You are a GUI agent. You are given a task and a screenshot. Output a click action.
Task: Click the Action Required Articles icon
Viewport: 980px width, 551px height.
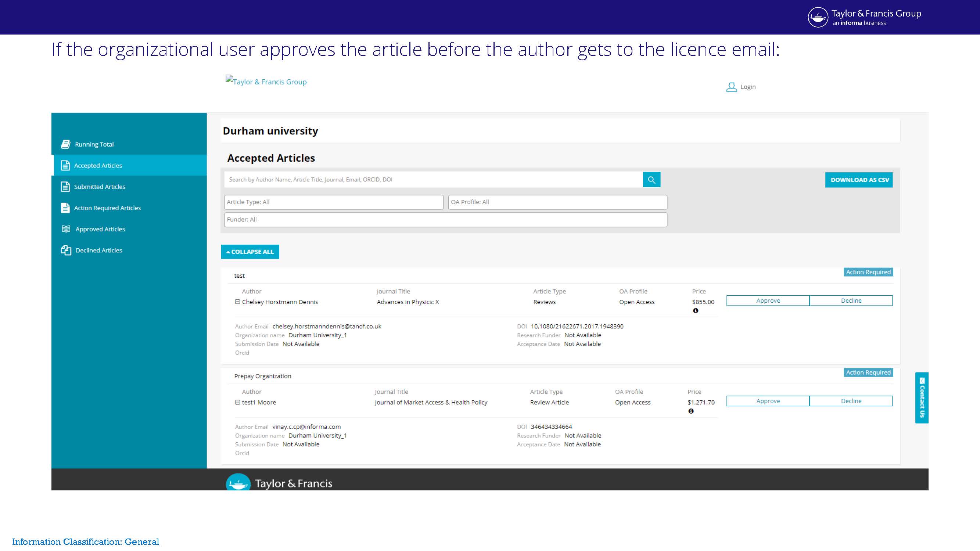point(65,208)
